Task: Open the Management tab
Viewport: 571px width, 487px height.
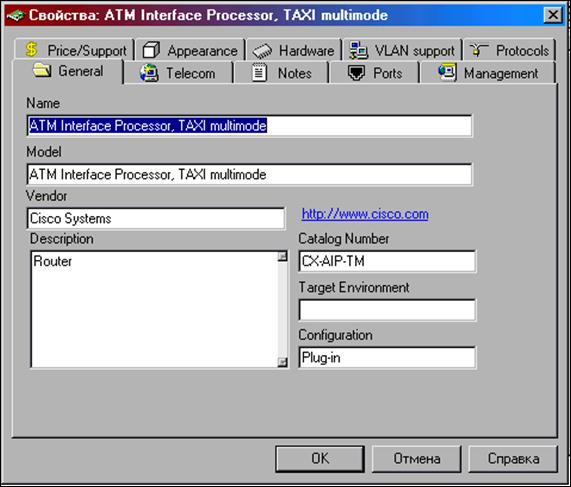Action: point(488,72)
